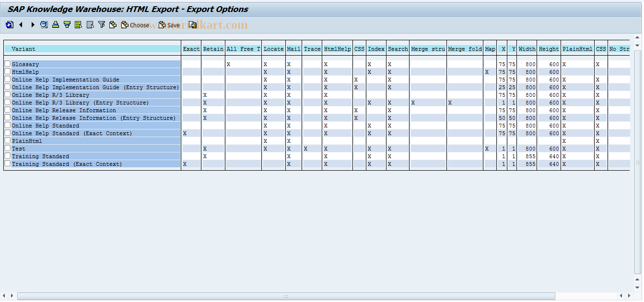Click the variant layout icon before Choose

pos(113,25)
